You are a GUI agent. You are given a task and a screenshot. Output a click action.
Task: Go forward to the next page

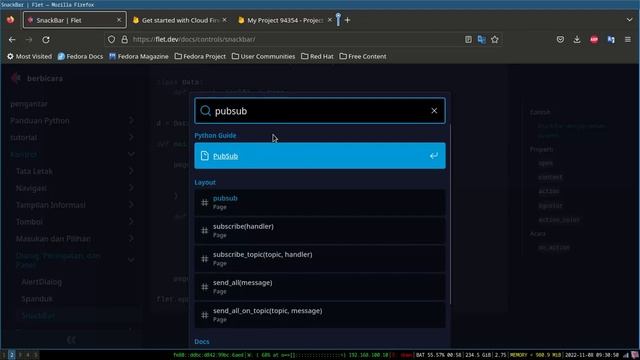click(x=29, y=40)
